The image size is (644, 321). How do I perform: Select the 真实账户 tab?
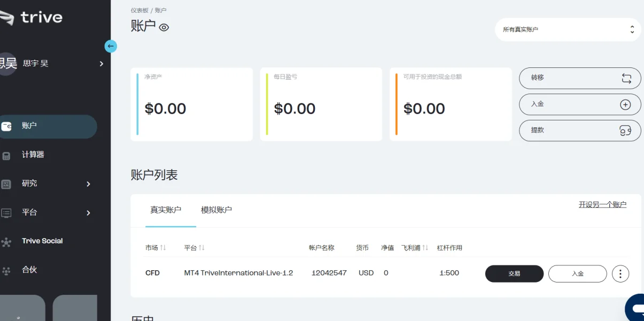[166, 210]
